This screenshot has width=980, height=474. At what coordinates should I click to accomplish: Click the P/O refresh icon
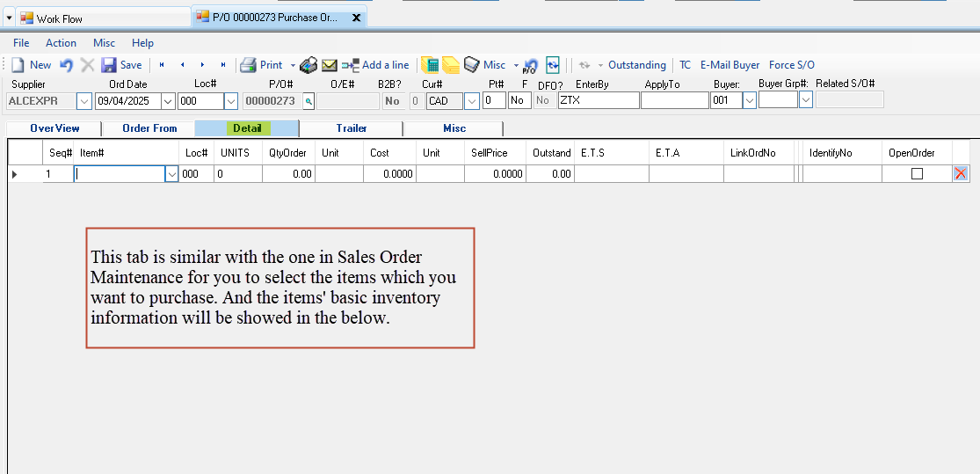(531, 66)
